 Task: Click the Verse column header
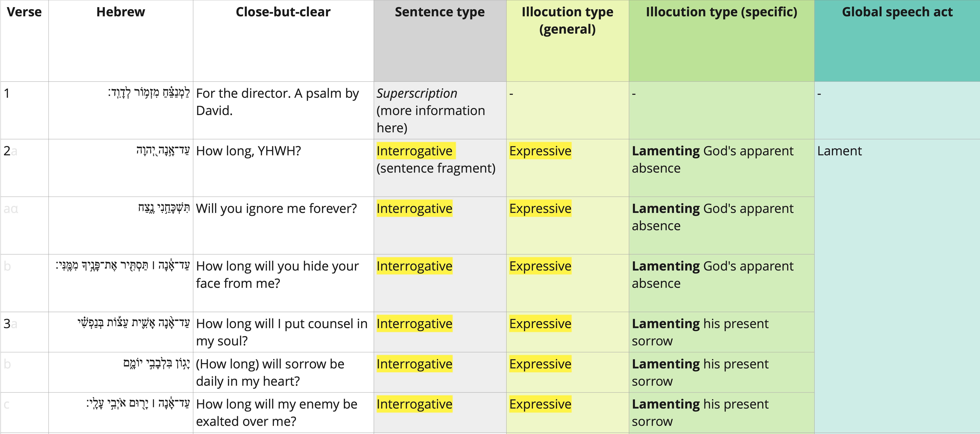(x=24, y=41)
